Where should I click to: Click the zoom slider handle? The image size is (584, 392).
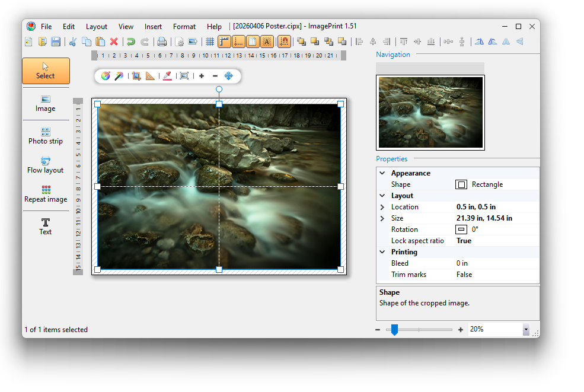394,330
